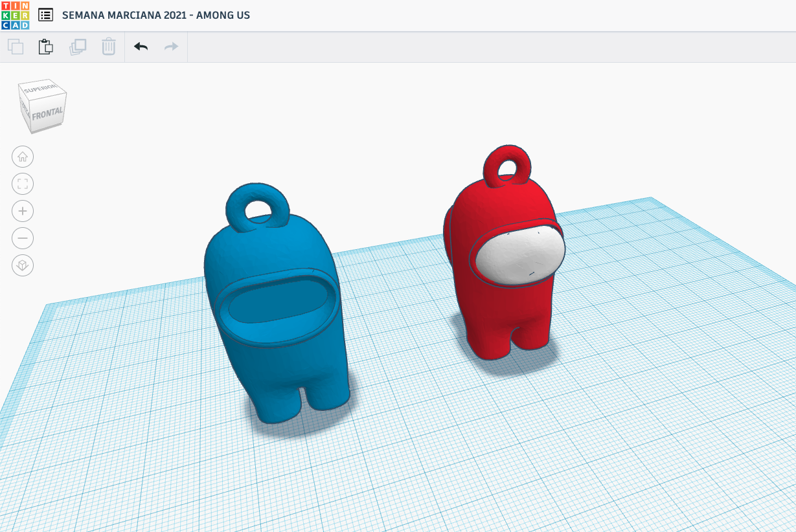Click the Copy toolbar icon

tap(16, 47)
